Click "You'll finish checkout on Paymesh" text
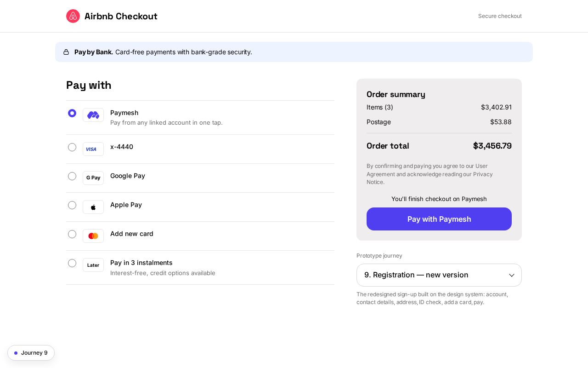Viewport: 588px width, 368px height. point(439,199)
